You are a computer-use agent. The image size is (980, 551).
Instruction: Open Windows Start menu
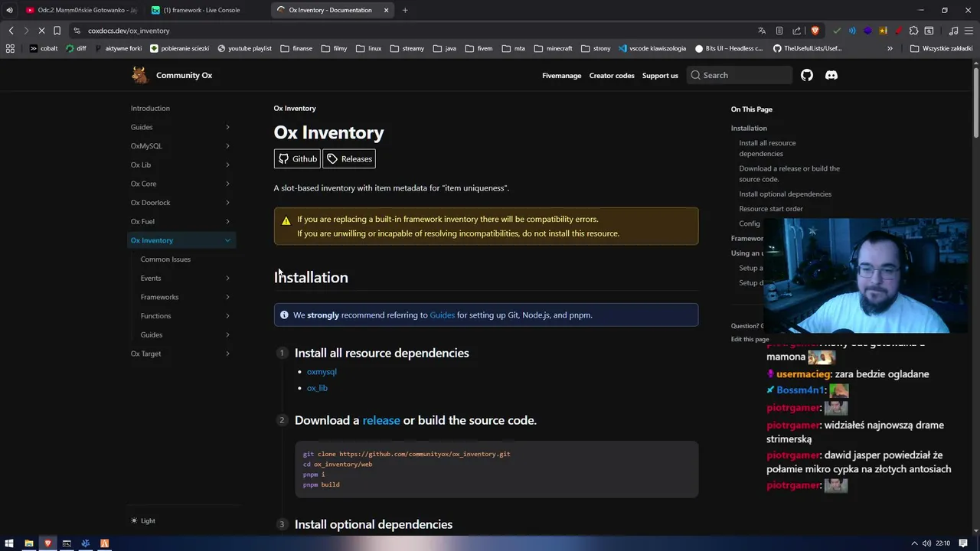tap(9, 543)
